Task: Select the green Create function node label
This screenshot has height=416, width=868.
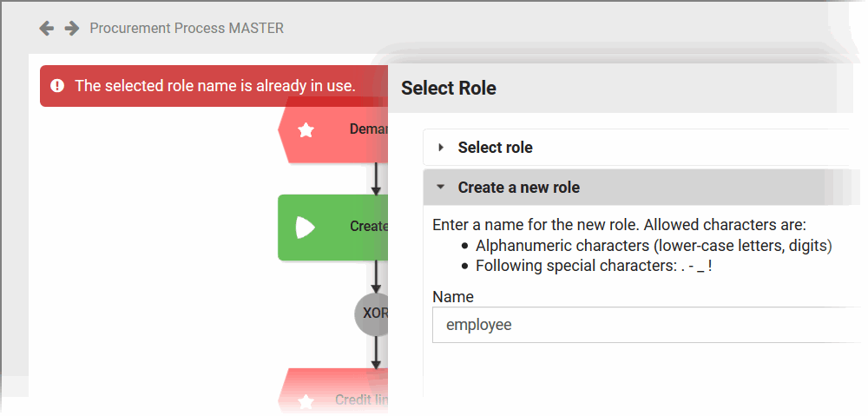Action: pyautogui.click(x=369, y=227)
